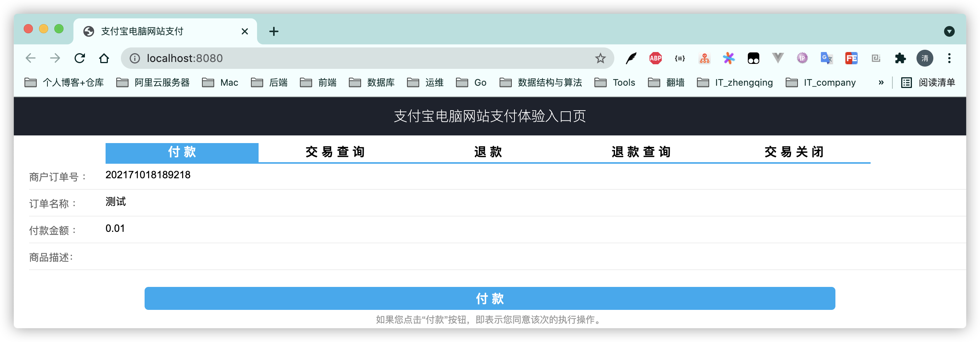Click the yellow window minimize button
Screen dimensions: 980x342
[44, 29]
